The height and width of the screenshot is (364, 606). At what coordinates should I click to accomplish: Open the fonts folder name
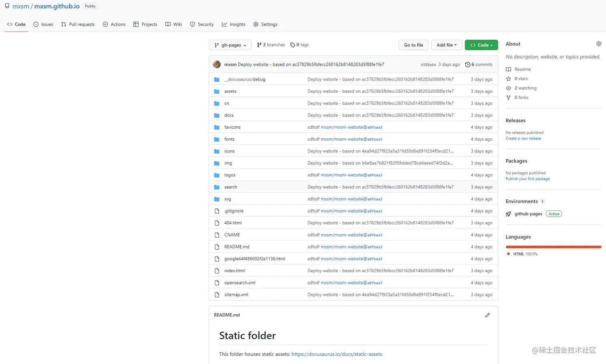coord(229,139)
